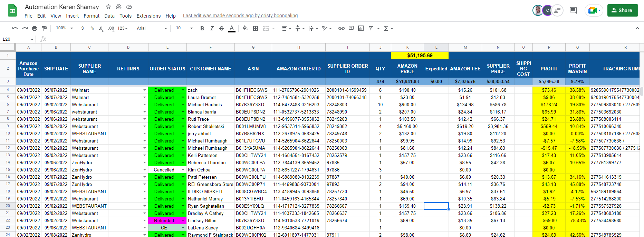Go to Sheets home icon
The height and width of the screenshot is (237, 644).
tap(12, 11)
